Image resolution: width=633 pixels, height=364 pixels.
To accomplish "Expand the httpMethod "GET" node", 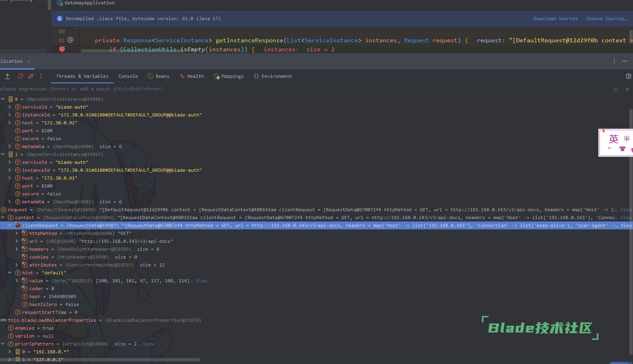I will click(x=17, y=233).
